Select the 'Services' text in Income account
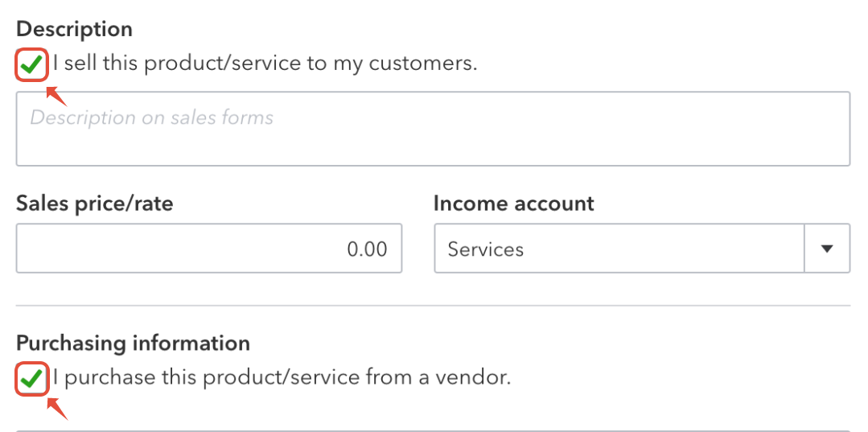The image size is (868, 432). [485, 249]
